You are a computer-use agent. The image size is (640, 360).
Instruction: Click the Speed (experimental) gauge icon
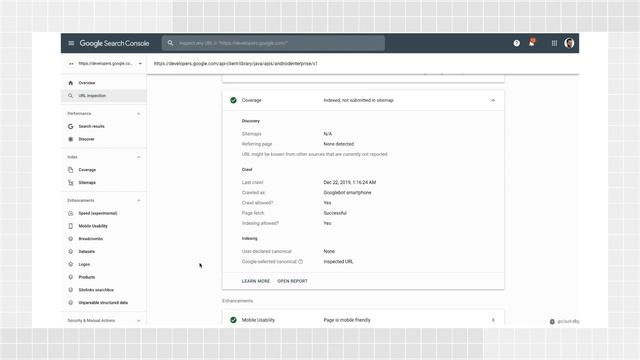point(71,213)
